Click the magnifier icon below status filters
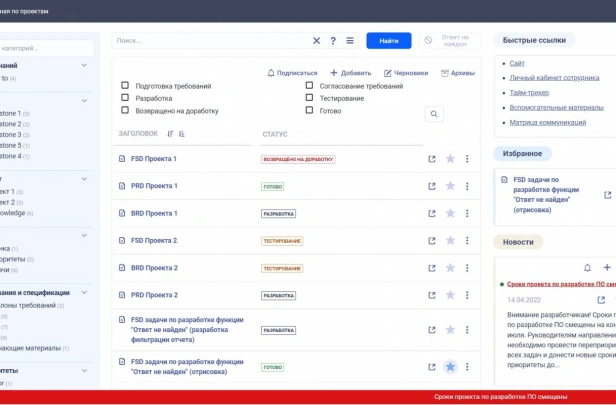 point(434,114)
